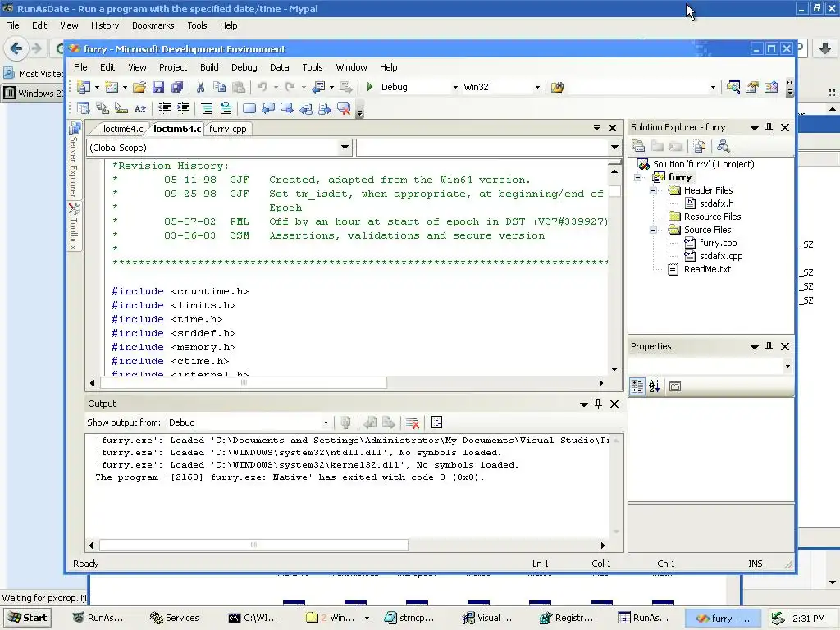This screenshot has width=840, height=630.
Task: Click the Find in Files binoculars icon
Action: click(x=557, y=87)
